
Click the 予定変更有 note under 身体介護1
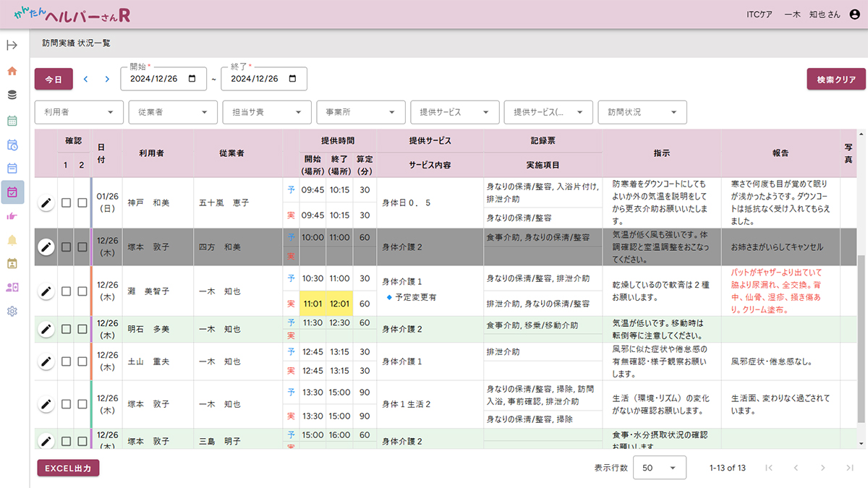click(x=411, y=297)
